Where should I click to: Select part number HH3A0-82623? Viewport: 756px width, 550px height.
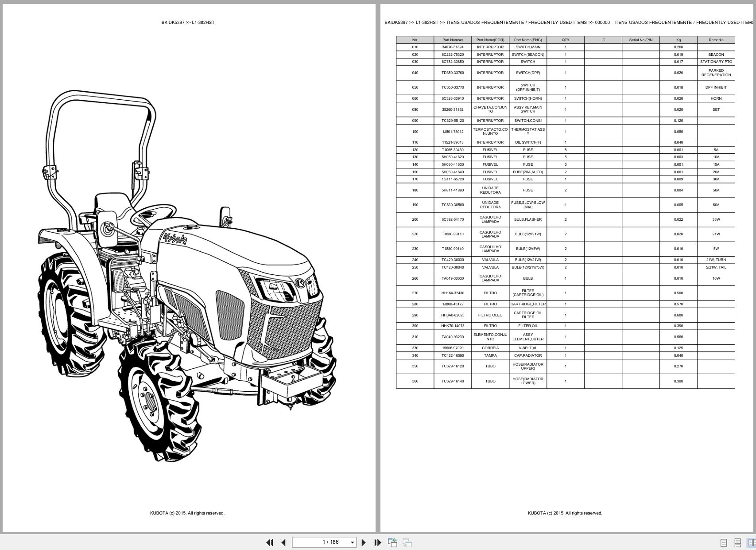[453, 315]
